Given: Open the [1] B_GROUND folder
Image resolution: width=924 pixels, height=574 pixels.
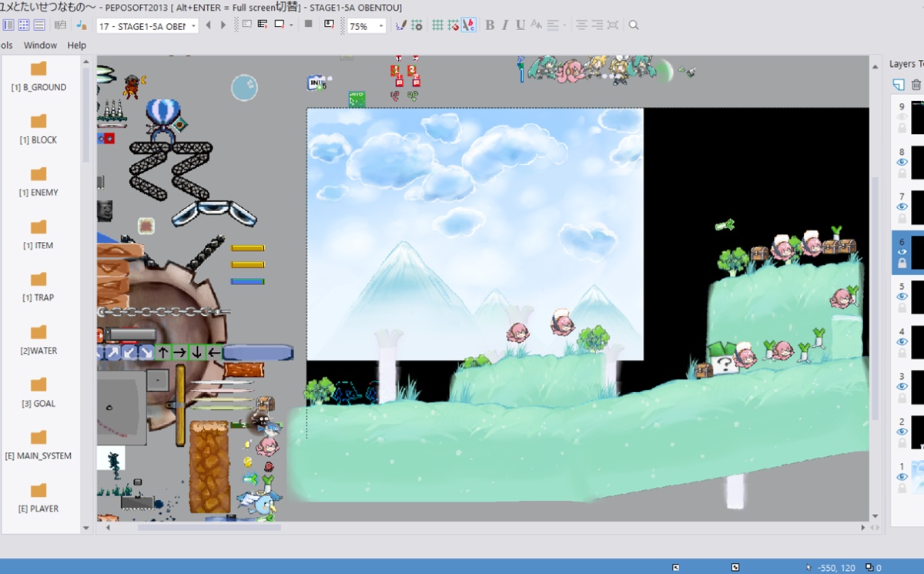Looking at the screenshot, I should [38, 76].
